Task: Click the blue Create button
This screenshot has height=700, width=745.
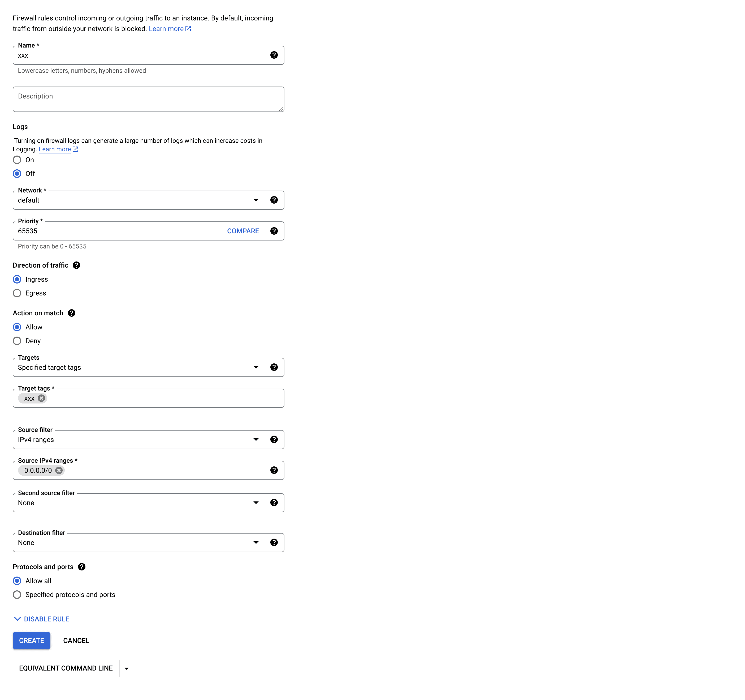Action: tap(32, 640)
